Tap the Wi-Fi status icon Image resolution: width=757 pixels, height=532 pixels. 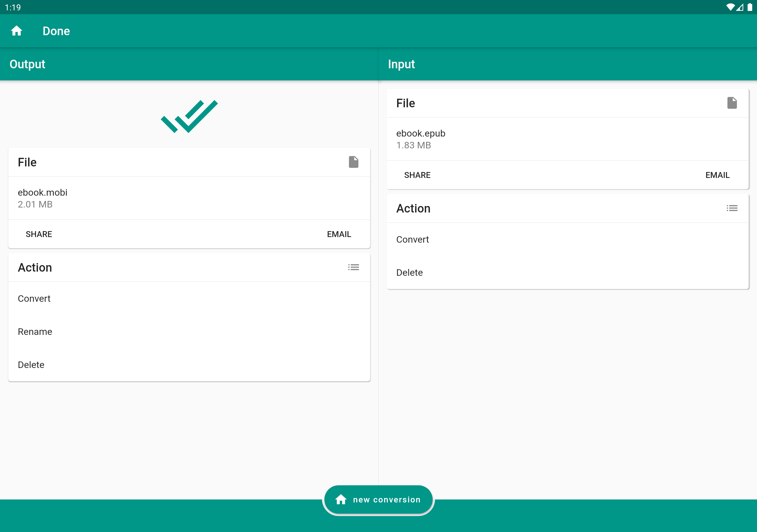(x=730, y=7)
